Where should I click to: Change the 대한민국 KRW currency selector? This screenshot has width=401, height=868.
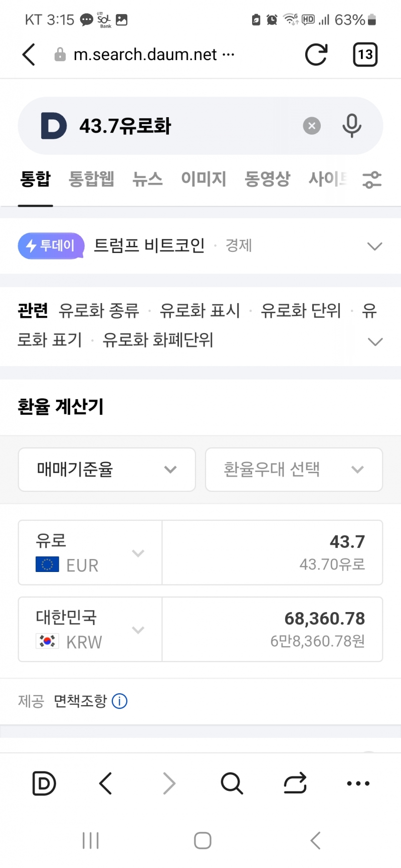click(x=90, y=629)
